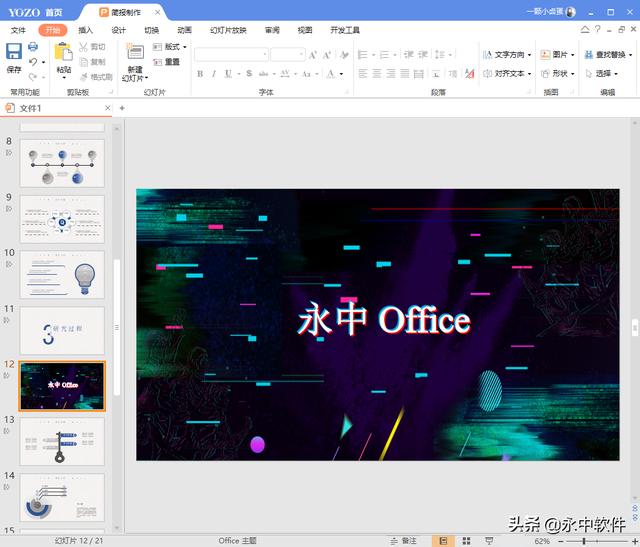Toggle Underline formatting
The height and width of the screenshot is (547, 640).
click(x=228, y=74)
